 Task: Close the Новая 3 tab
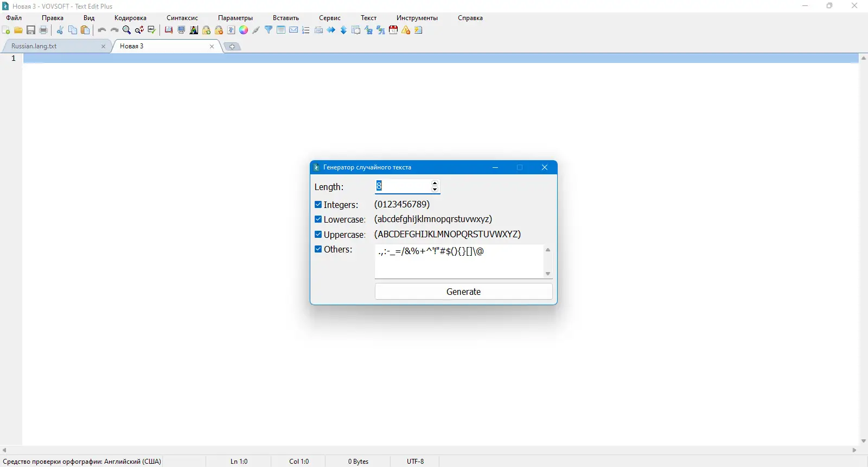(x=212, y=47)
